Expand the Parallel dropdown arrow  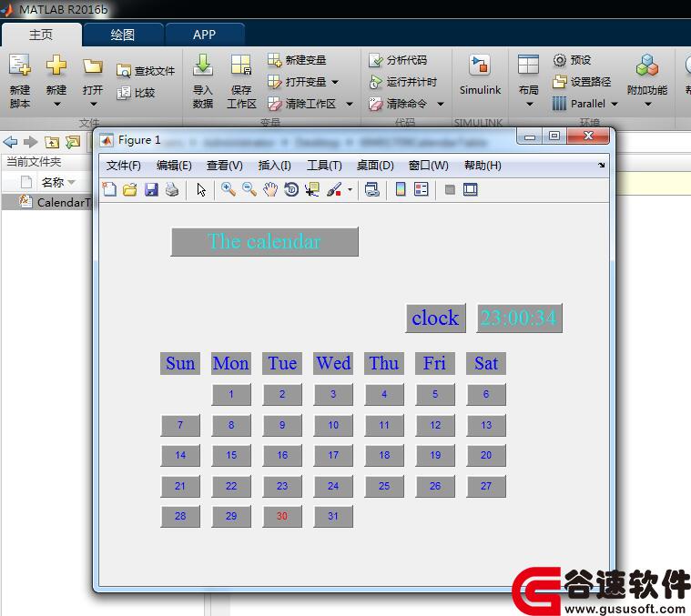point(615,104)
